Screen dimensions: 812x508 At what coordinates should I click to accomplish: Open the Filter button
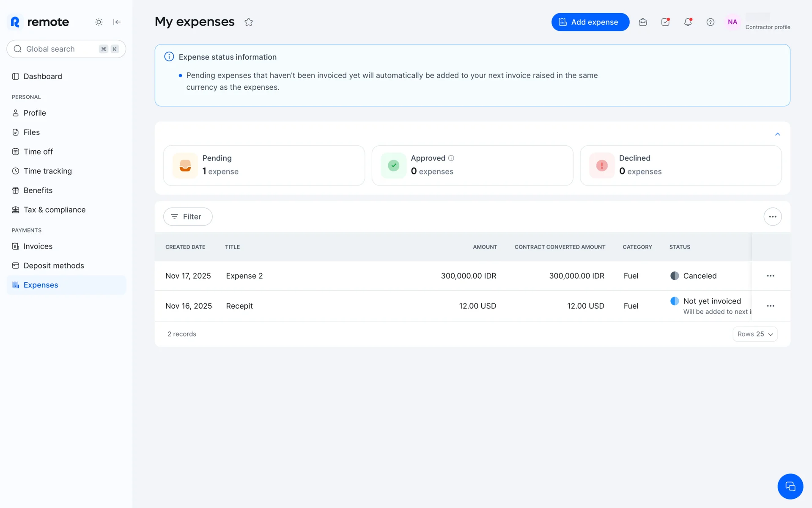[188, 217]
